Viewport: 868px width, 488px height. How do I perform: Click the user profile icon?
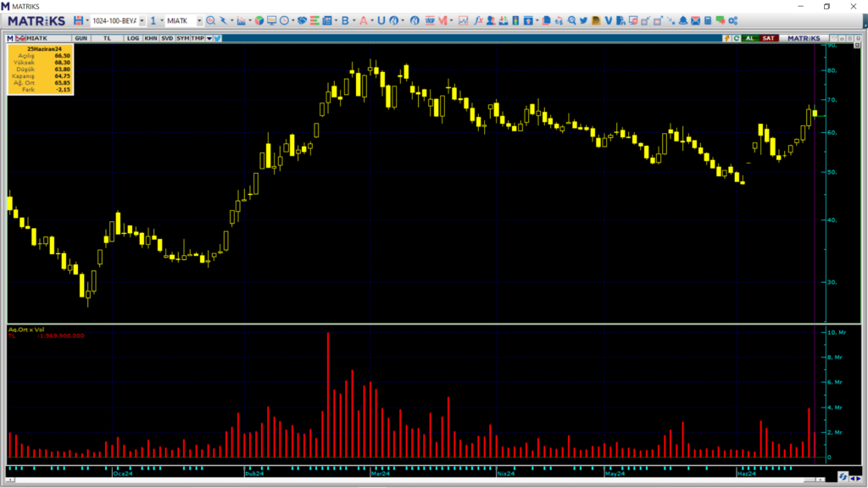pyautogui.click(x=491, y=20)
